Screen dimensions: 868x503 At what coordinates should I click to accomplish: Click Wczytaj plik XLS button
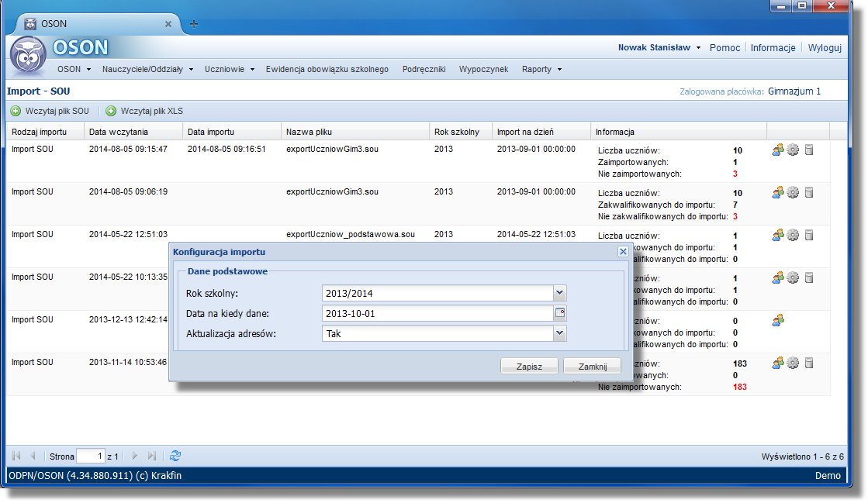144,111
